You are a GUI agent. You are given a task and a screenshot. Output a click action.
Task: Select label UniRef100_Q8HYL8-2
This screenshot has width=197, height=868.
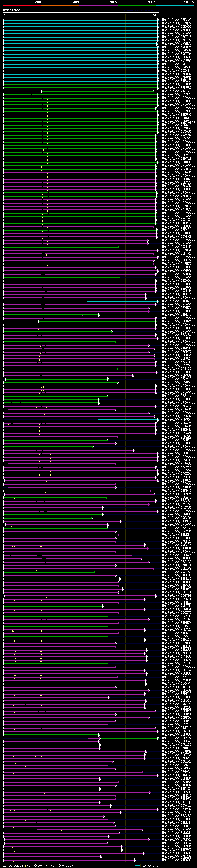tap(179, 155)
